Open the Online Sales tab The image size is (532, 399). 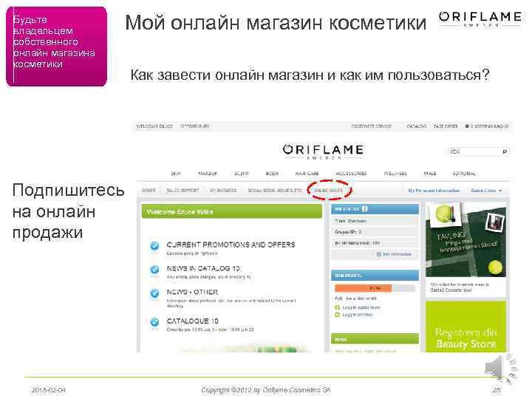(x=328, y=191)
